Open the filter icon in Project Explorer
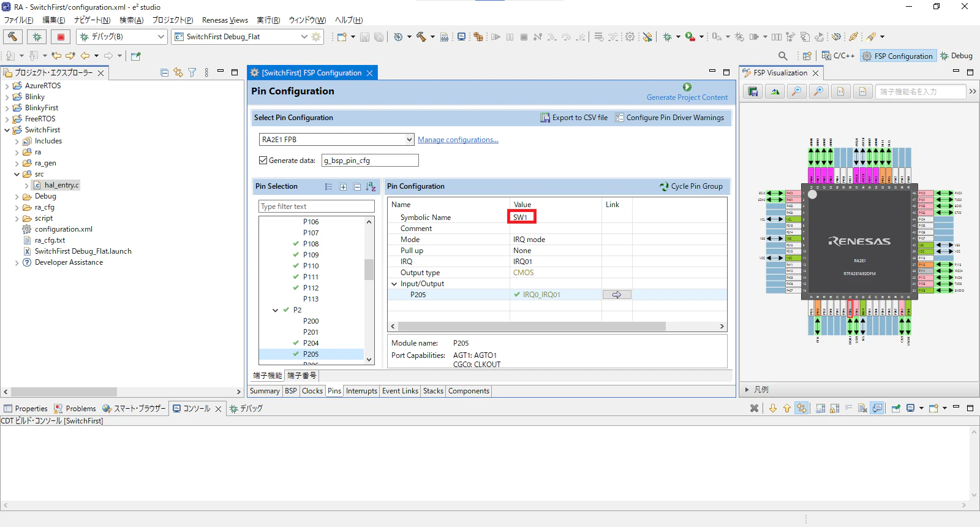Image resolution: width=980 pixels, height=527 pixels. [x=192, y=72]
